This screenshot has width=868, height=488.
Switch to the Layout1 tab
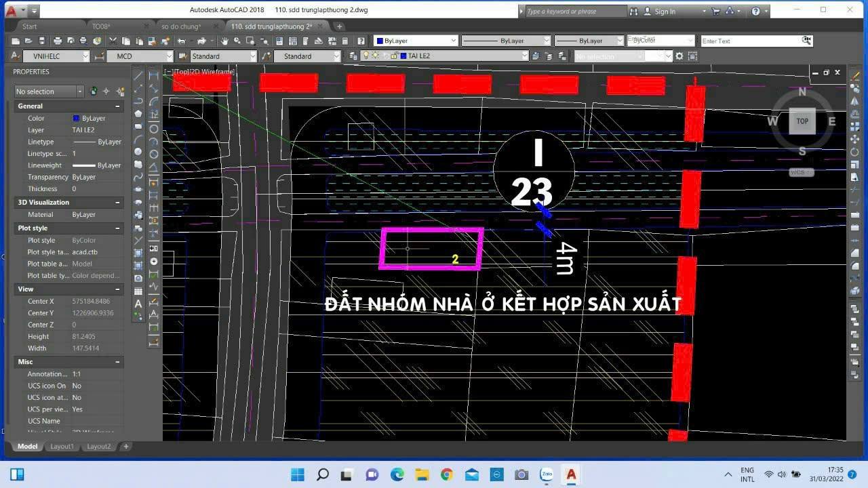(x=62, y=447)
